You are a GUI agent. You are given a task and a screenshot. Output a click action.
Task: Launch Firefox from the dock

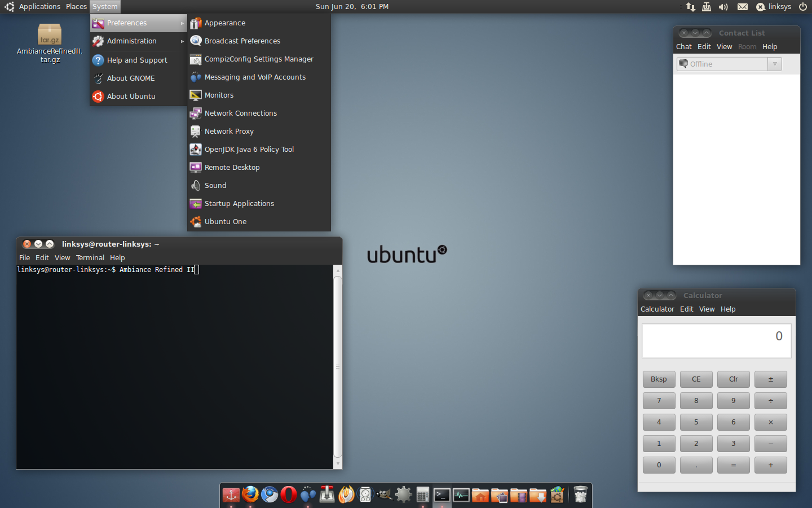250,494
